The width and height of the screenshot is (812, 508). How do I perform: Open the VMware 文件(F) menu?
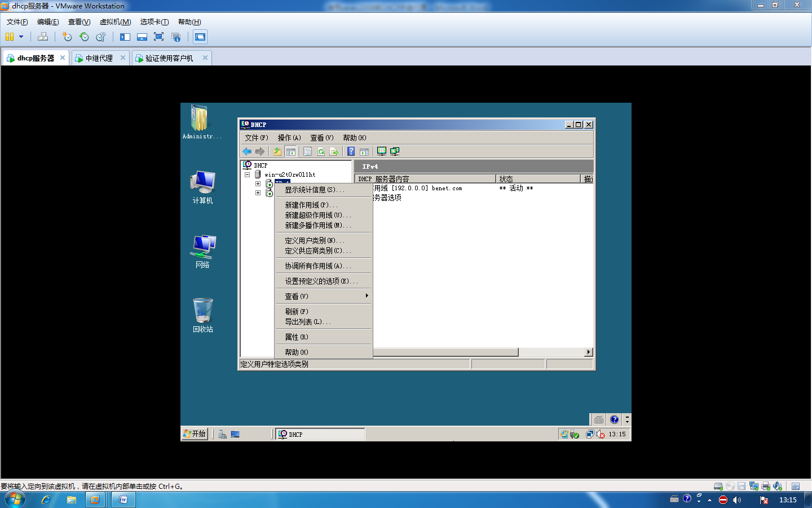pyautogui.click(x=17, y=22)
